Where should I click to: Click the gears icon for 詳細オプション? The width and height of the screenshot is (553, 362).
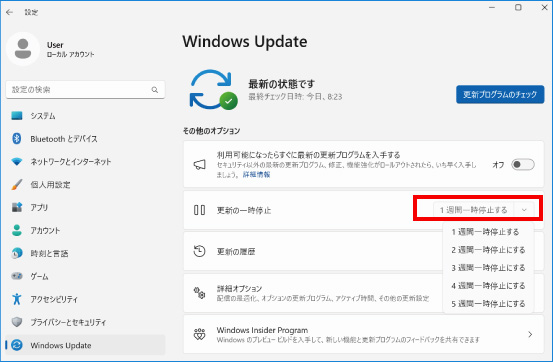(199, 293)
